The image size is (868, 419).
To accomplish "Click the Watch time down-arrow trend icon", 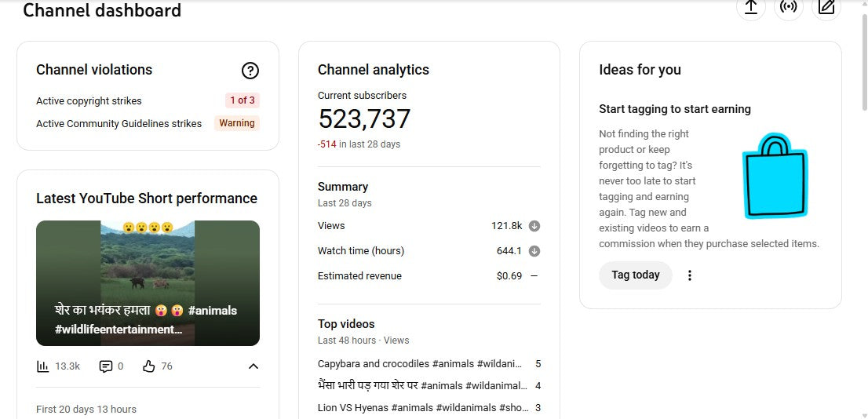I will click(x=534, y=251).
